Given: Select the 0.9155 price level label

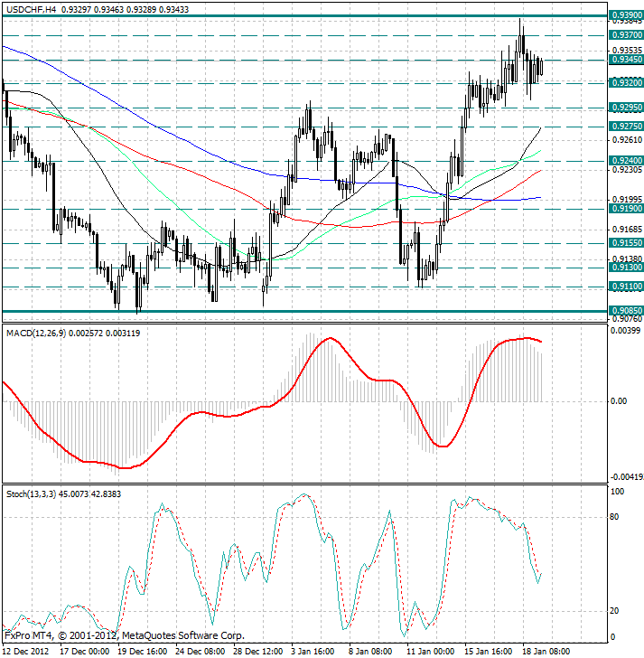Looking at the screenshot, I should (x=626, y=243).
